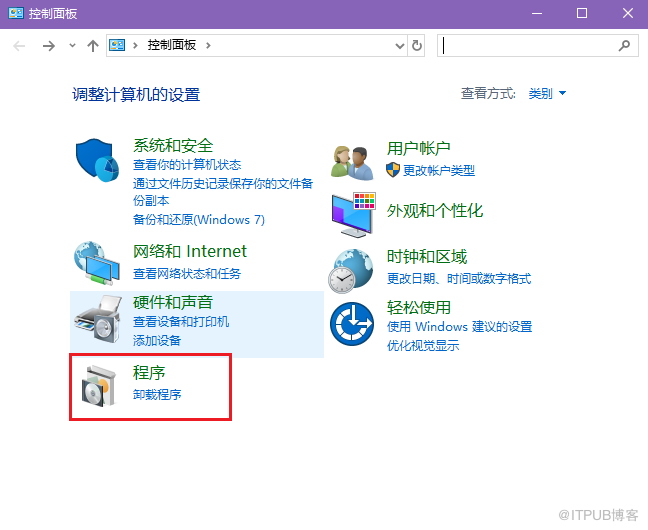The image size is (648, 530).
Task: Click 查看网络状态和任务 link
Action: [187, 274]
